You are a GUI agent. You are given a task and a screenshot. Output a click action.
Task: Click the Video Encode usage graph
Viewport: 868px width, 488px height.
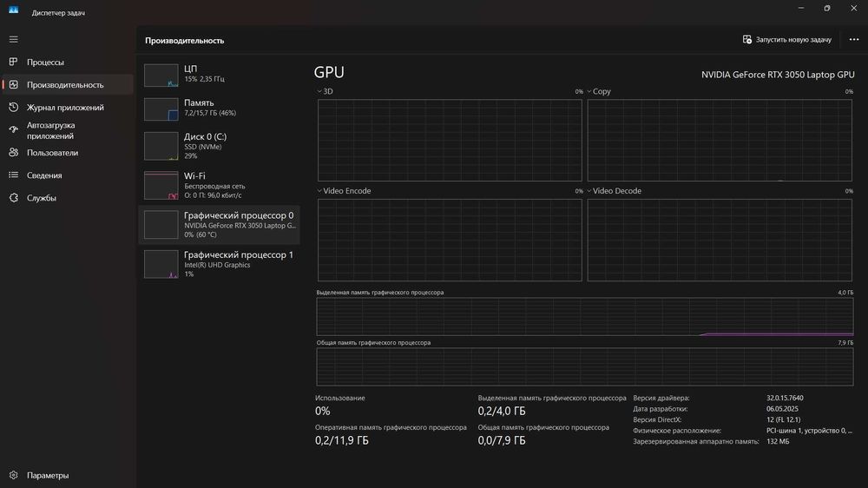point(450,240)
